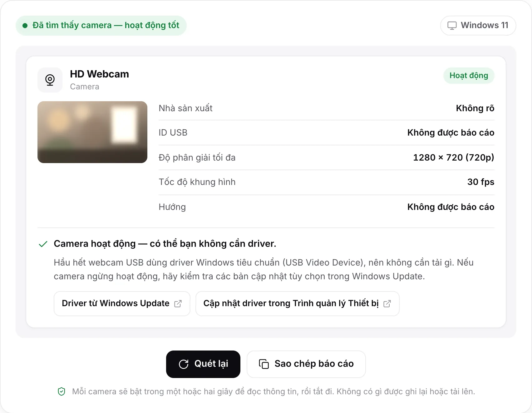Click the privacy note text Mỗi camera sẽ bật

pos(273,392)
